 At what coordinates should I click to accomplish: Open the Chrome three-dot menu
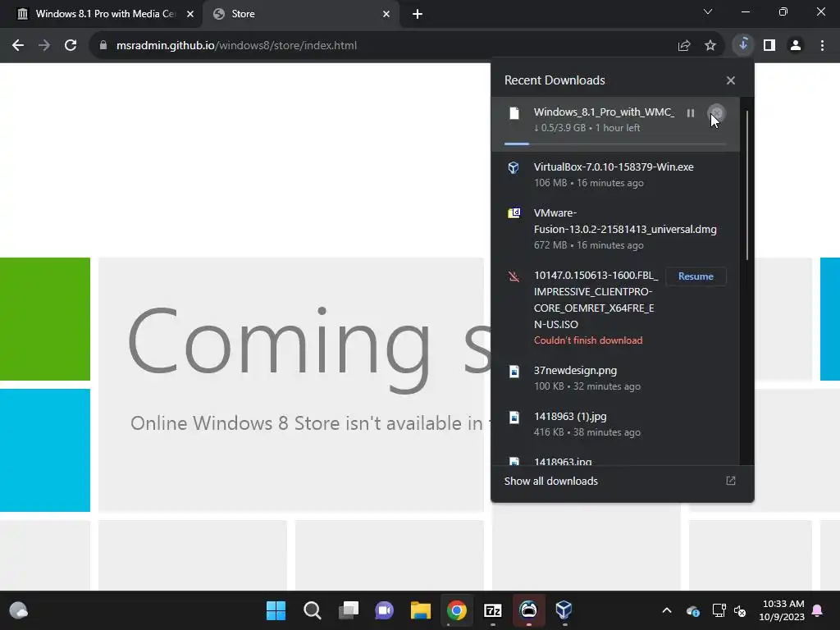click(822, 46)
